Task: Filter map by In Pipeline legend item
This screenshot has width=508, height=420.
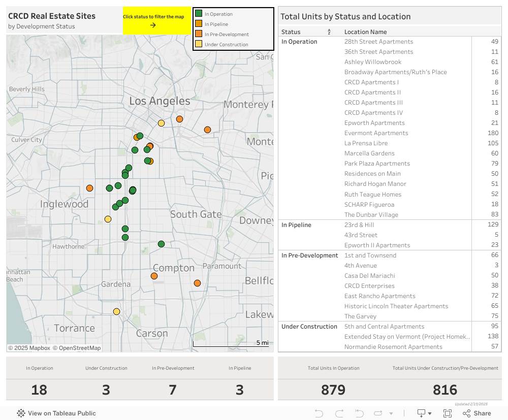Action: (216, 24)
